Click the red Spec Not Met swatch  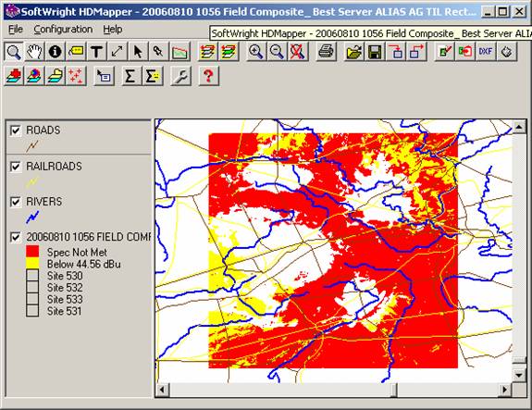(32, 252)
